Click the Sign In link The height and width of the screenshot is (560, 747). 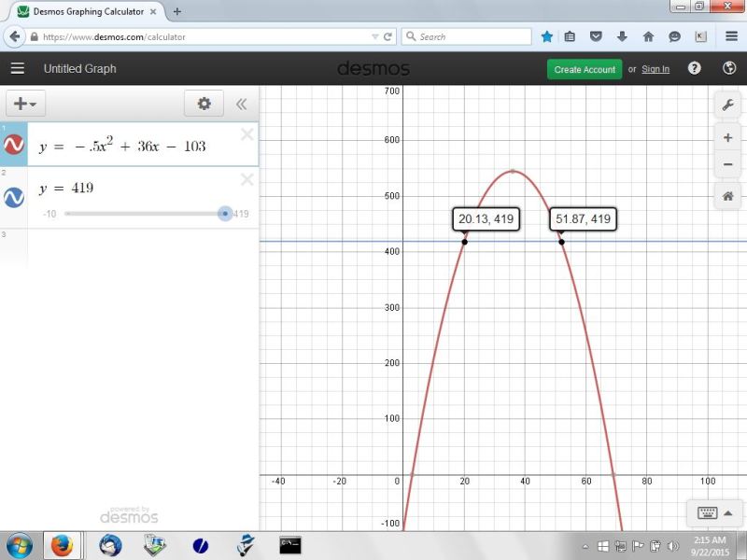655,69
